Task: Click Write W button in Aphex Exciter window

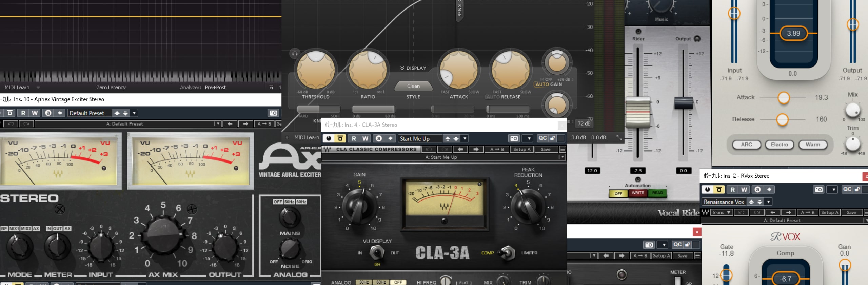Action: pos(35,113)
